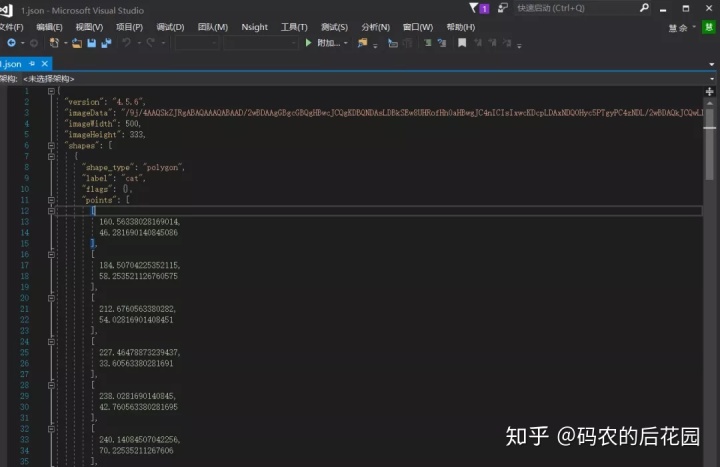The image size is (720, 467).
Task: Click the "version": "4.5.6" line
Action: click(x=105, y=102)
